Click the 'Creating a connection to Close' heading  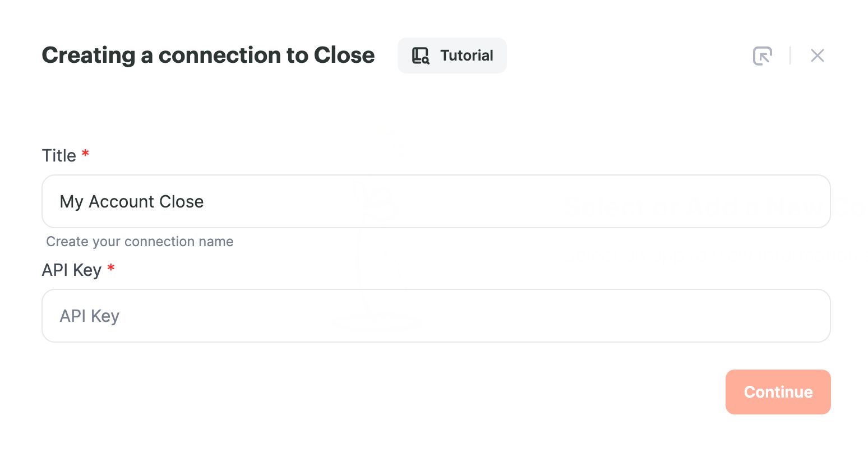(x=208, y=56)
